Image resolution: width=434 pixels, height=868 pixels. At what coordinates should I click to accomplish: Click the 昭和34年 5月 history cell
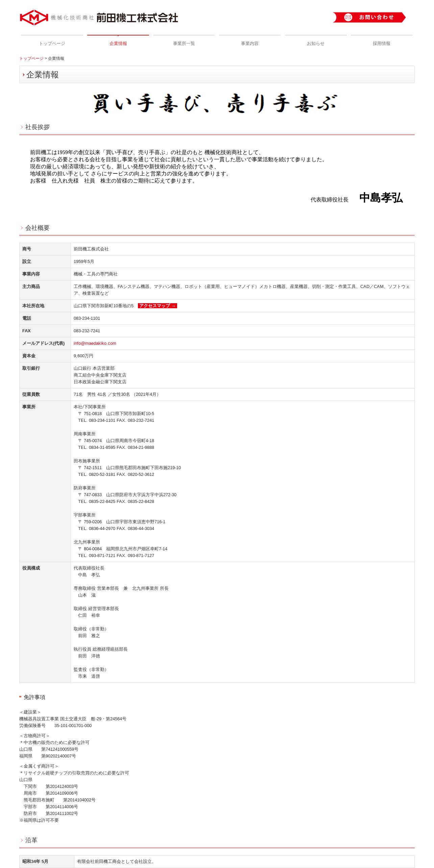pos(47,861)
